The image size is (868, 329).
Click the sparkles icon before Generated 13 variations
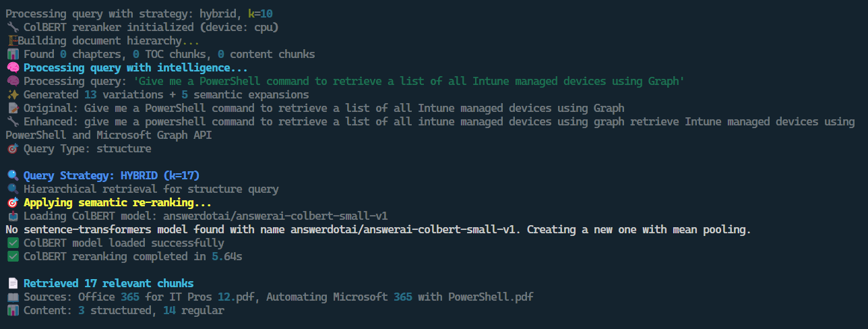(x=11, y=94)
